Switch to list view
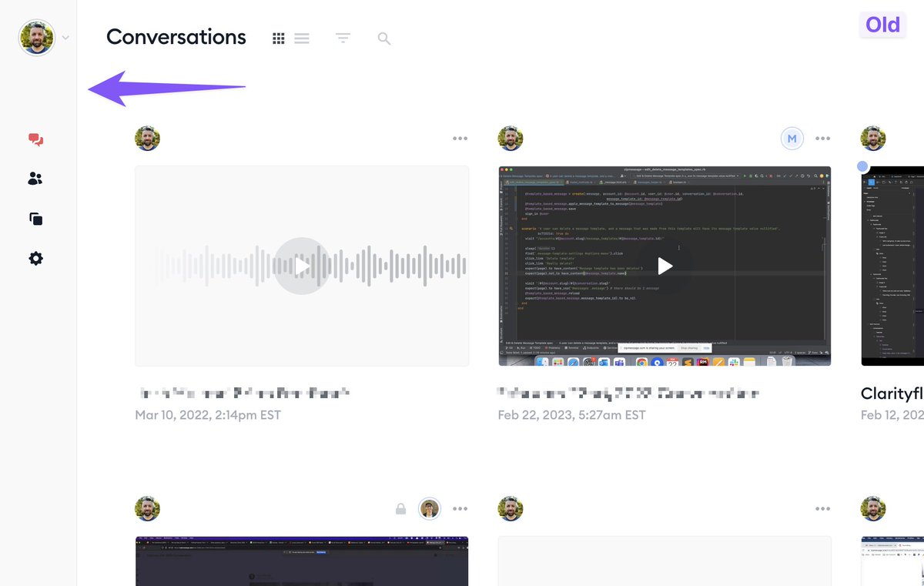Viewport: 924px width, 586px height. (x=302, y=38)
